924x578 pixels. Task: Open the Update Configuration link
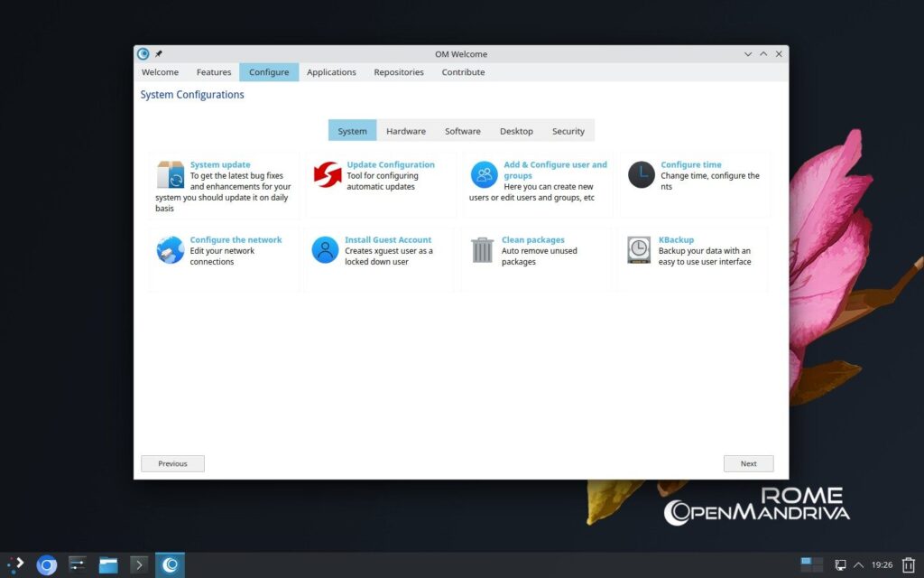(x=391, y=164)
